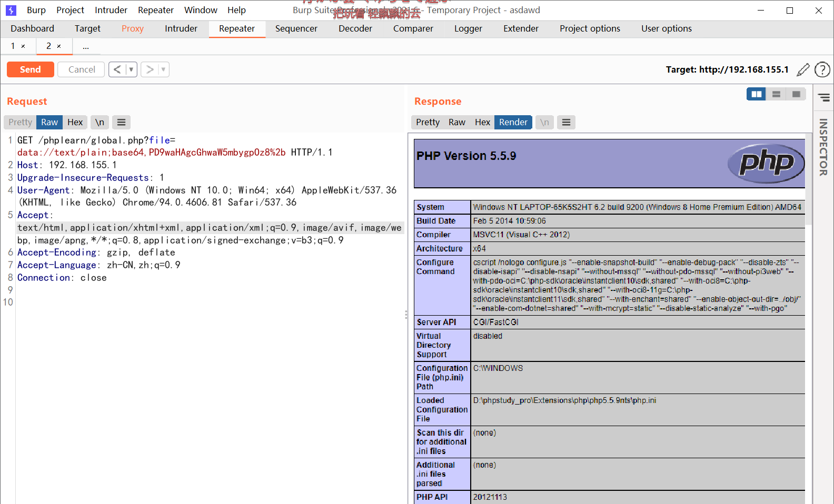
Task: Open the Intruder menu
Action: [x=111, y=10]
